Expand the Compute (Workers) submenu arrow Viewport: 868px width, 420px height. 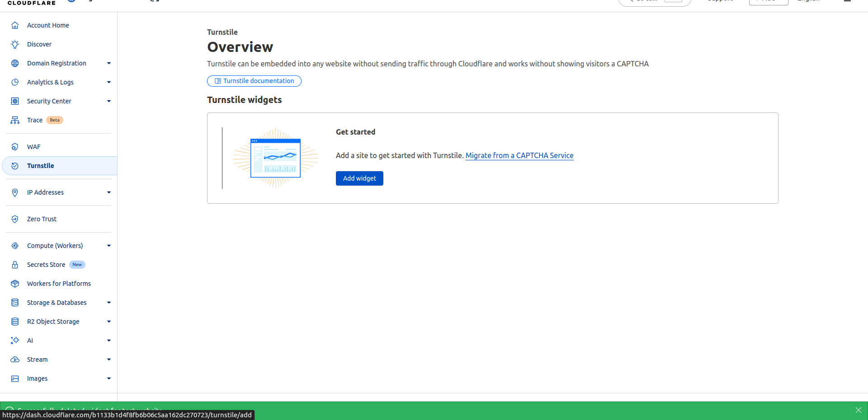click(109, 246)
